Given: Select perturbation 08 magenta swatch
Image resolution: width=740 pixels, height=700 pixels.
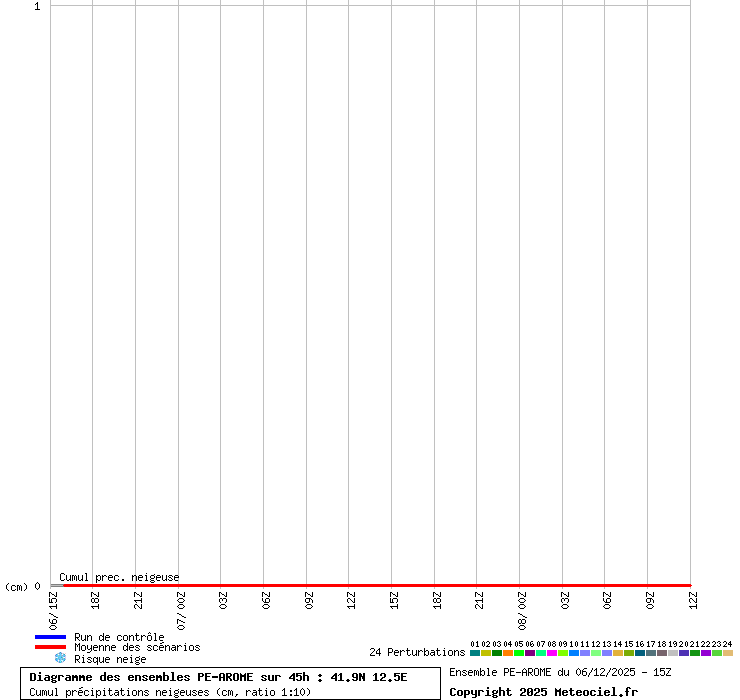Looking at the screenshot, I should (x=552, y=653).
